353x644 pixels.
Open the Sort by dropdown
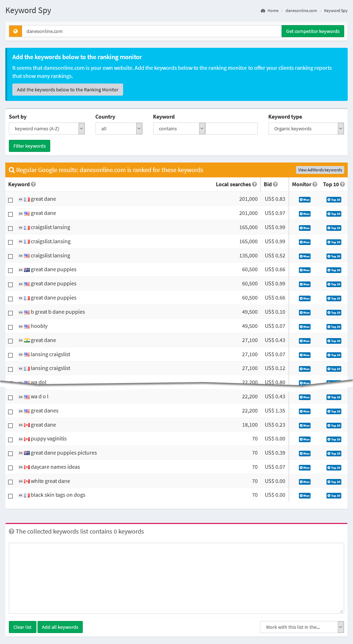(47, 129)
